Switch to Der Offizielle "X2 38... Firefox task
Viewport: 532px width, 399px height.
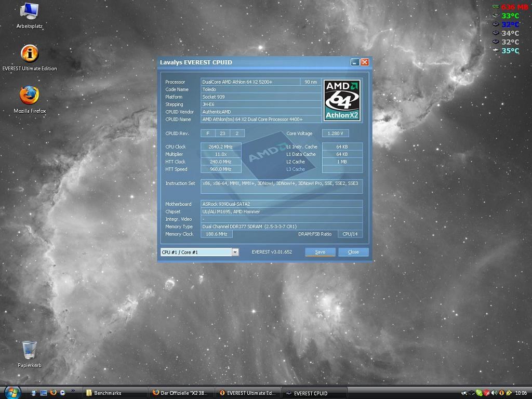pos(181,393)
